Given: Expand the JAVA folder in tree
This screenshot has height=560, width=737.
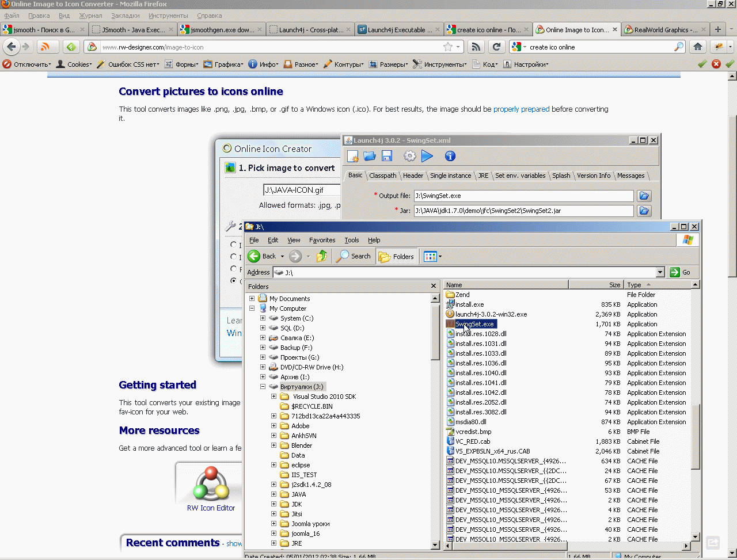Looking at the screenshot, I should (x=273, y=494).
